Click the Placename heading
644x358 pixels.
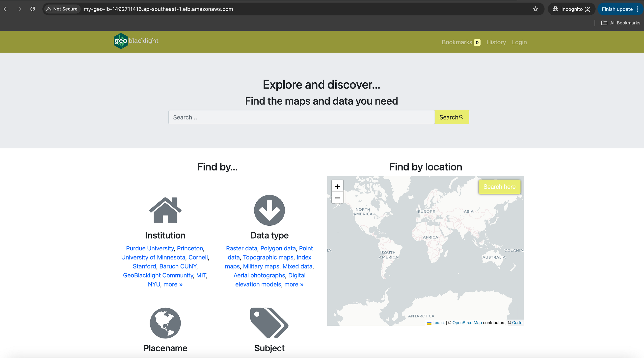pos(165,348)
